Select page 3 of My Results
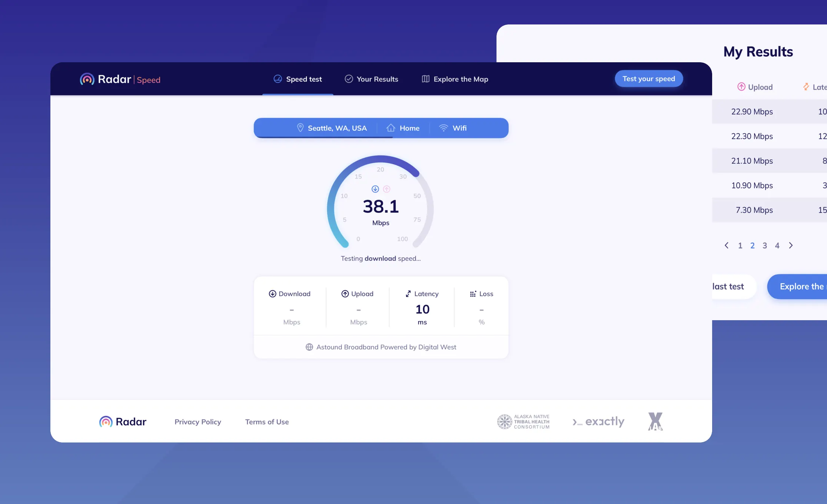The image size is (827, 504). pyautogui.click(x=765, y=246)
